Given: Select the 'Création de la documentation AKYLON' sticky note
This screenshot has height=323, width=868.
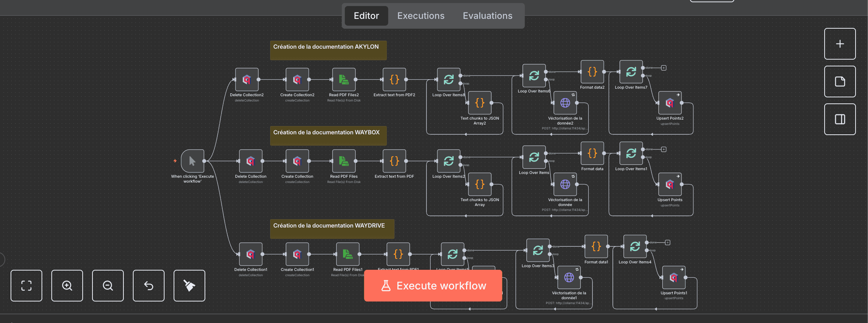Looking at the screenshot, I should click(328, 51).
